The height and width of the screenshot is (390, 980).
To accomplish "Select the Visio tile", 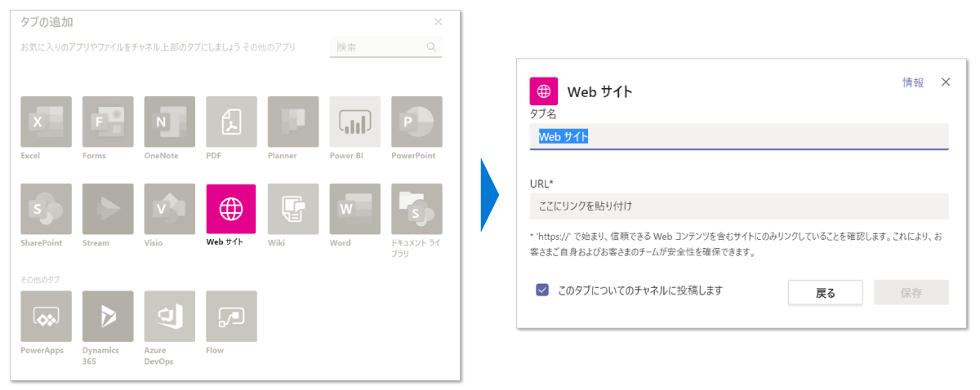I will tap(170, 209).
